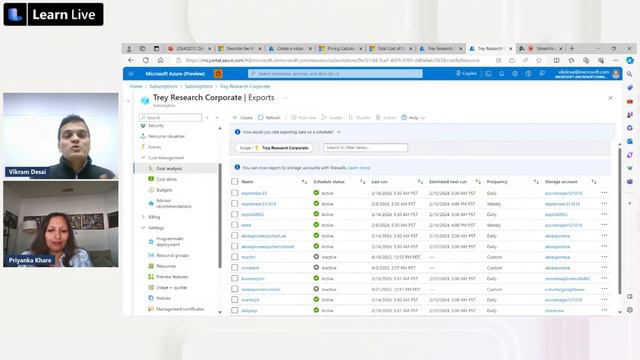The height and width of the screenshot is (360, 640).
Task: Open Azure portal settings gear
Action: coord(515,74)
